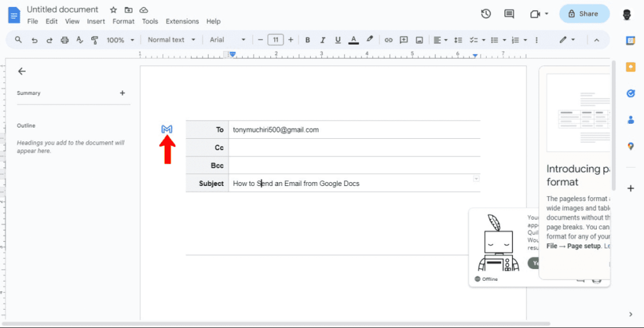Add a comment from the toolbar

pos(404,40)
